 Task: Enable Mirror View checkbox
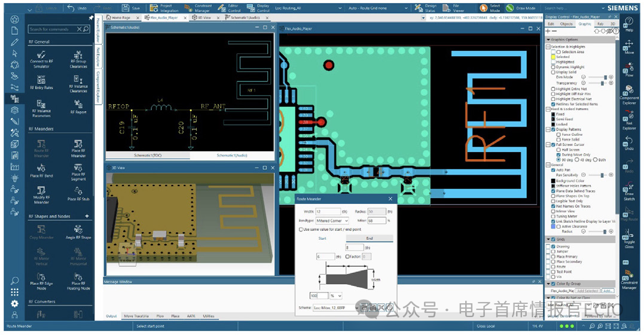point(553,211)
